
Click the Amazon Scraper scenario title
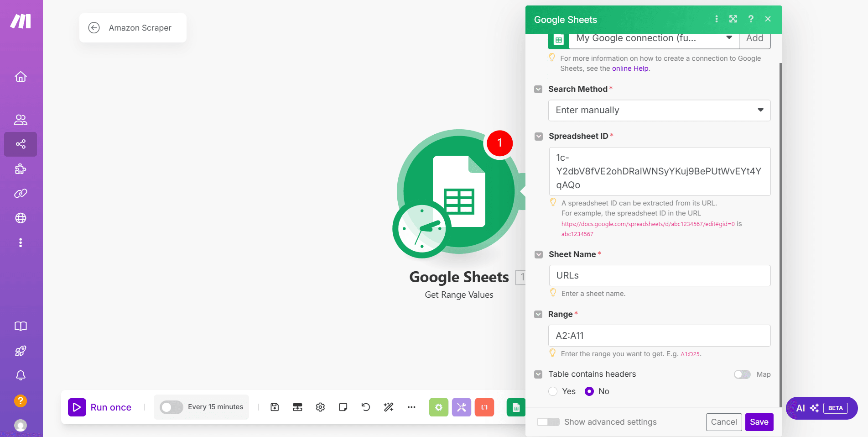tap(140, 28)
